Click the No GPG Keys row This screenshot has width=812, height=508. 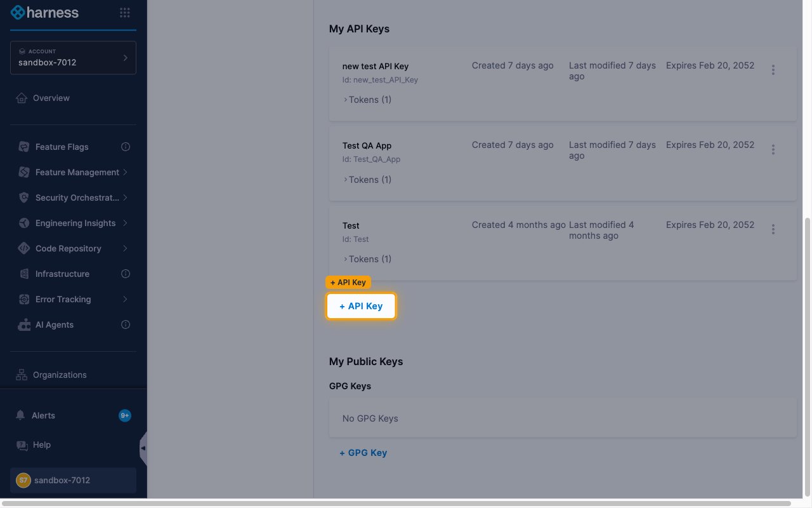point(563,418)
